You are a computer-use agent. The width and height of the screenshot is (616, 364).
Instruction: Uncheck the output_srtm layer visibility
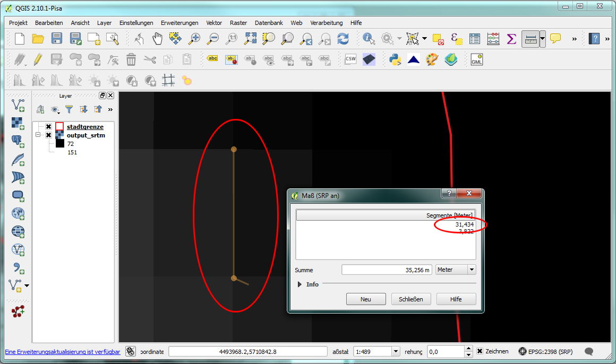point(48,135)
